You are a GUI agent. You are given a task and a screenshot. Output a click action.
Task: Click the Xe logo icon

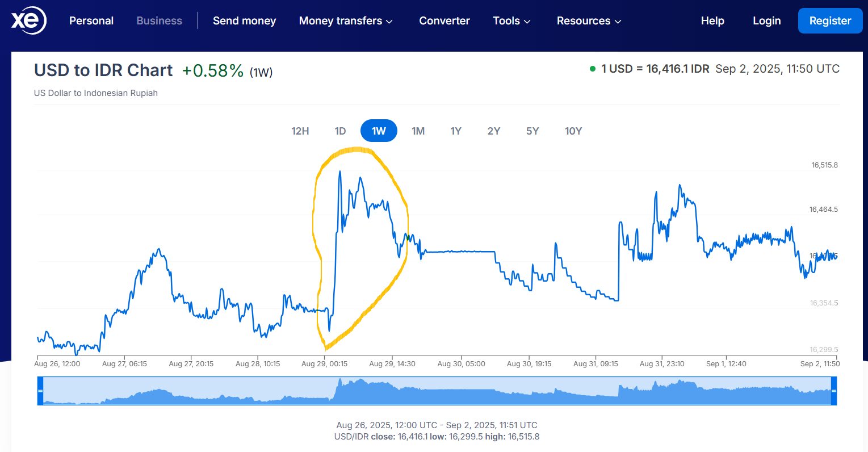coord(29,21)
